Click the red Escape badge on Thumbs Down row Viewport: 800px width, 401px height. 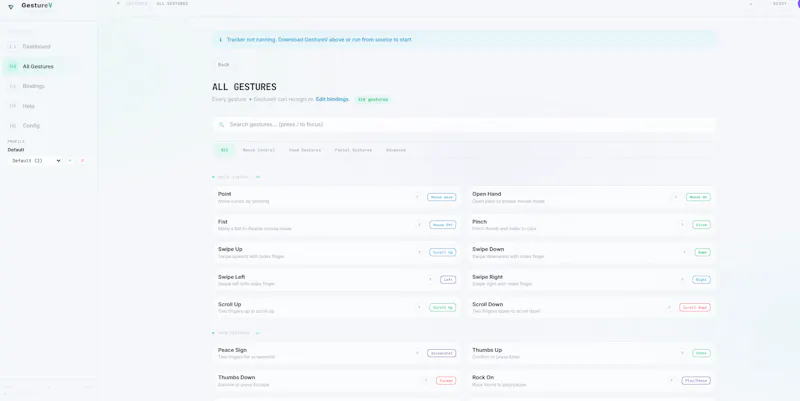coord(446,381)
